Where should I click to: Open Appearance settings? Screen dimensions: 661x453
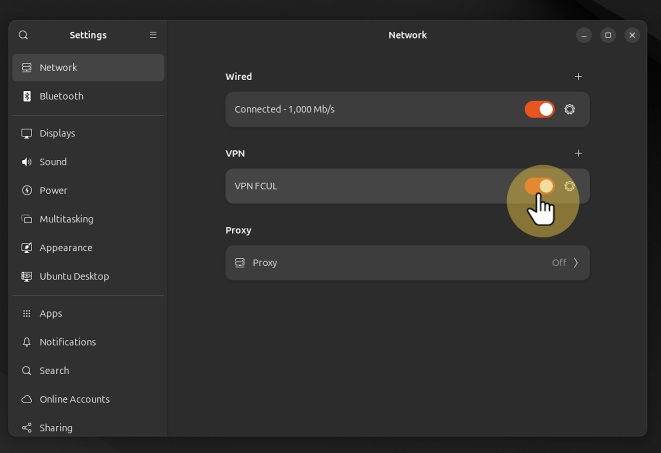click(x=88, y=248)
